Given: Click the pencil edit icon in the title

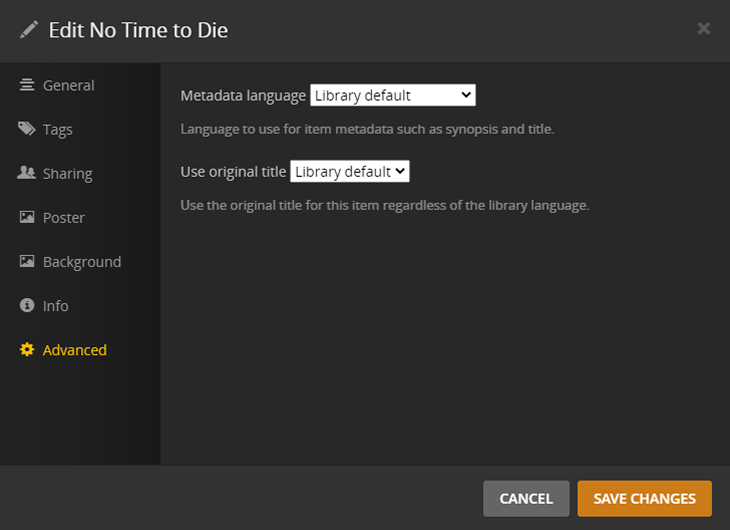Looking at the screenshot, I should (29, 30).
